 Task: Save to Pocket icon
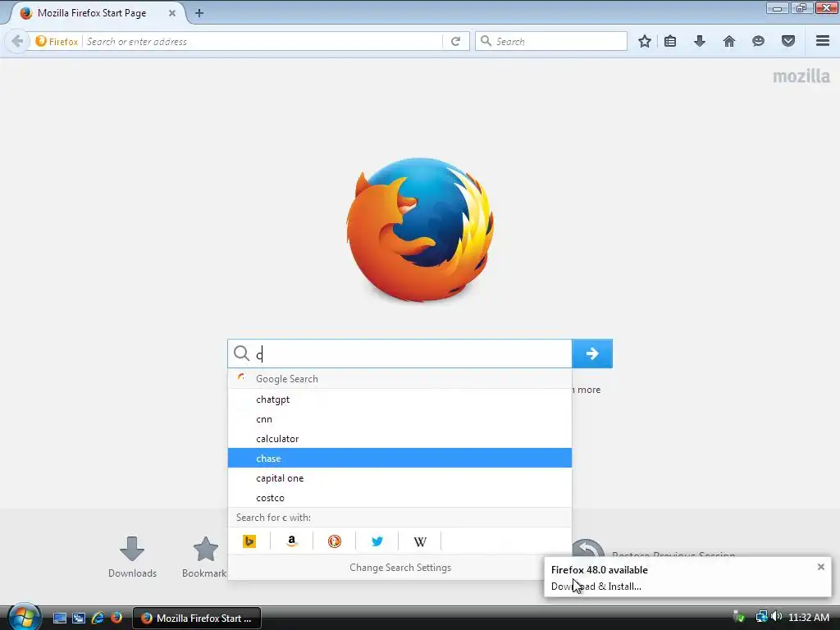pyautogui.click(x=788, y=41)
